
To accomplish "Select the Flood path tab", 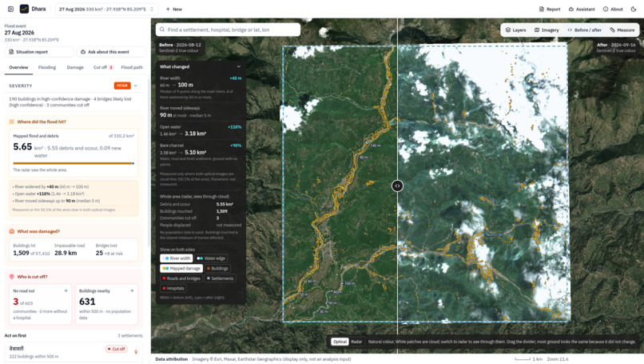I will [x=132, y=67].
